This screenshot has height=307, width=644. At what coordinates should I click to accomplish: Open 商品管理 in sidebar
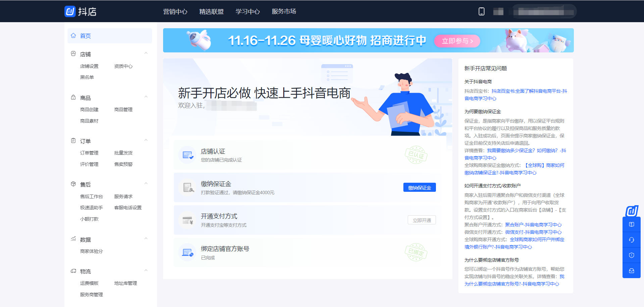[x=123, y=109]
